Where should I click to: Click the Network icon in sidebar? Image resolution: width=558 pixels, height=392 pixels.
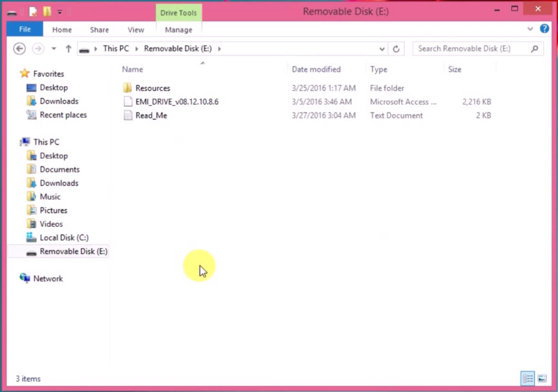tap(25, 278)
